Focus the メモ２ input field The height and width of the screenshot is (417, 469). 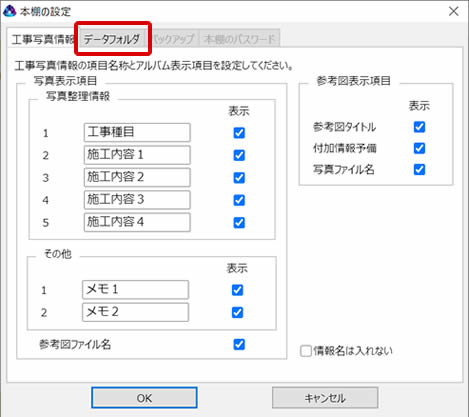tap(135, 312)
